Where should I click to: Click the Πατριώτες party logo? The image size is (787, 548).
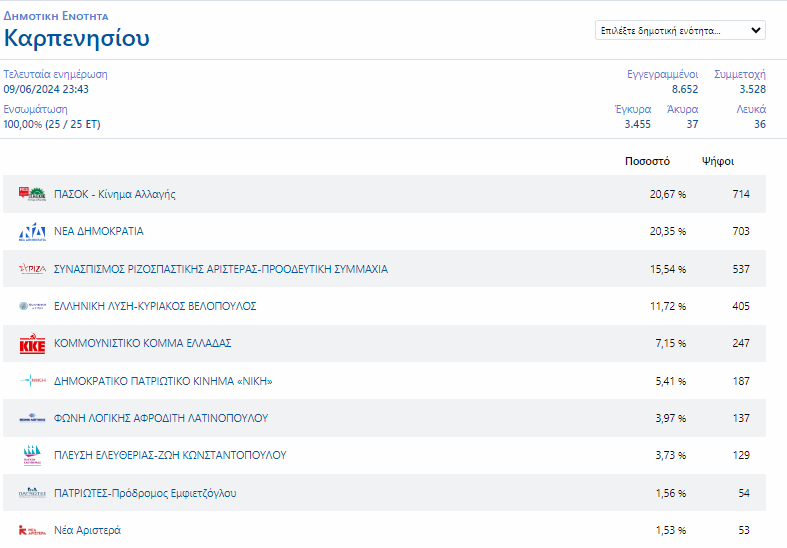click(32, 493)
